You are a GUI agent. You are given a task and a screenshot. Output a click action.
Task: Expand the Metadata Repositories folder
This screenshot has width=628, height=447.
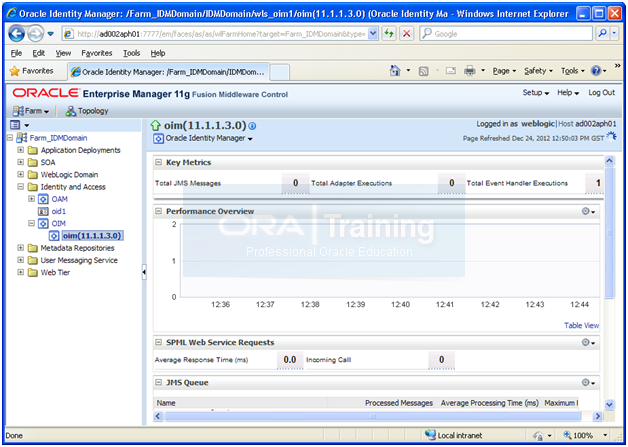click(x=20, y=248)
